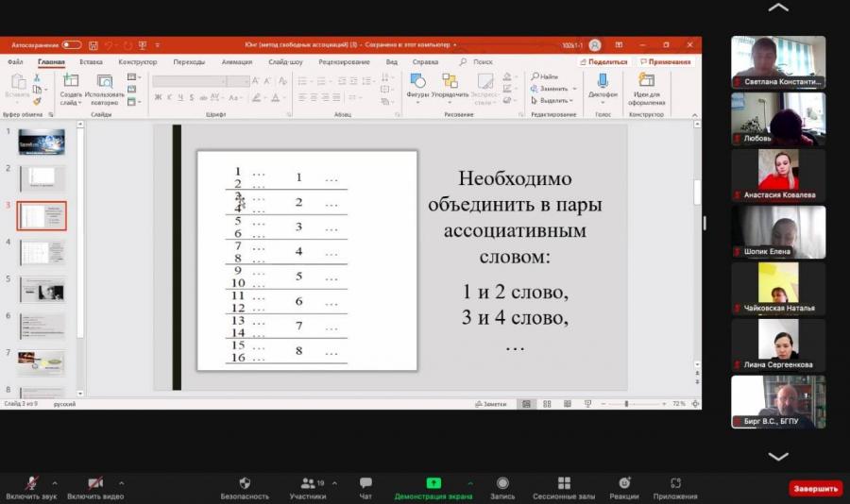Open Фигуры shapes gallery
The height and width of the screenshot is (504, 850).
point(417,81)
